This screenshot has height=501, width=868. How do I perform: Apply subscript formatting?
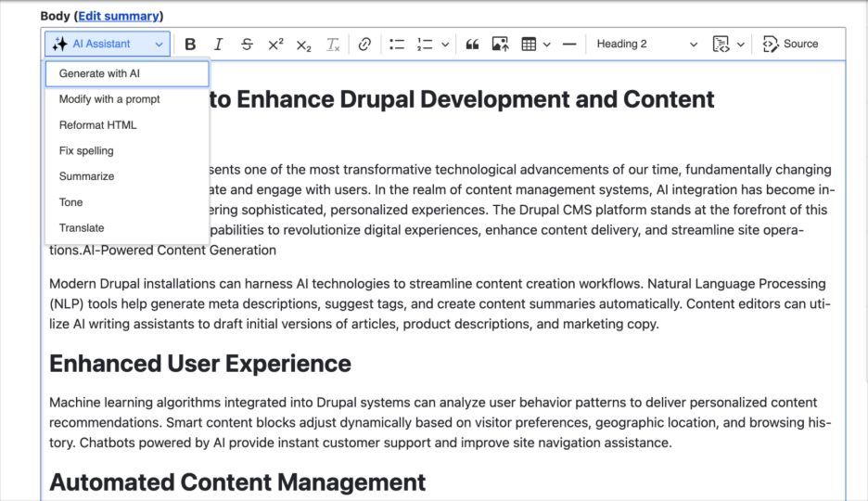[x=304, y=44]
